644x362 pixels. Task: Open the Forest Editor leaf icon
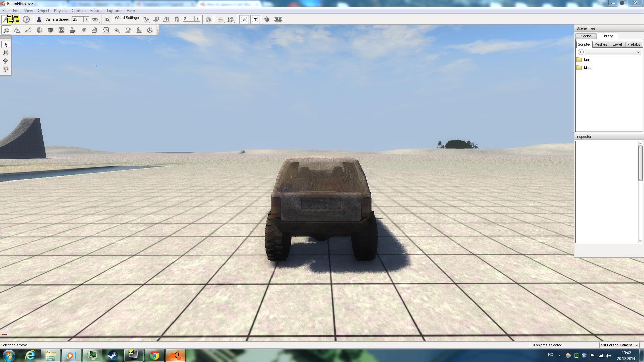pos(83,30)
